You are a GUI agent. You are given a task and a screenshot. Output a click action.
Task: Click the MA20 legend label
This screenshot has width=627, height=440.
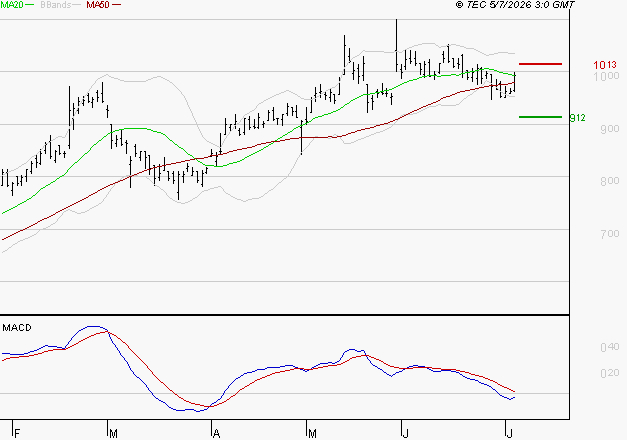click(12, 5)
